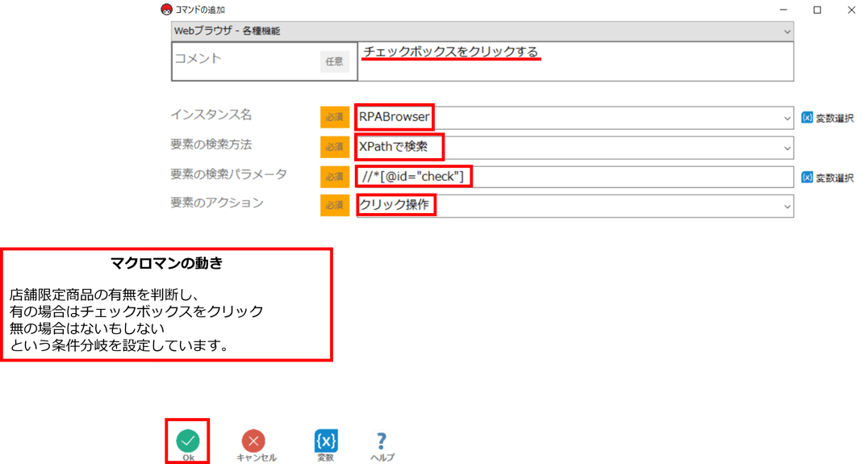Close the コマンドの追加 dialog window

(x=851, y=10)
